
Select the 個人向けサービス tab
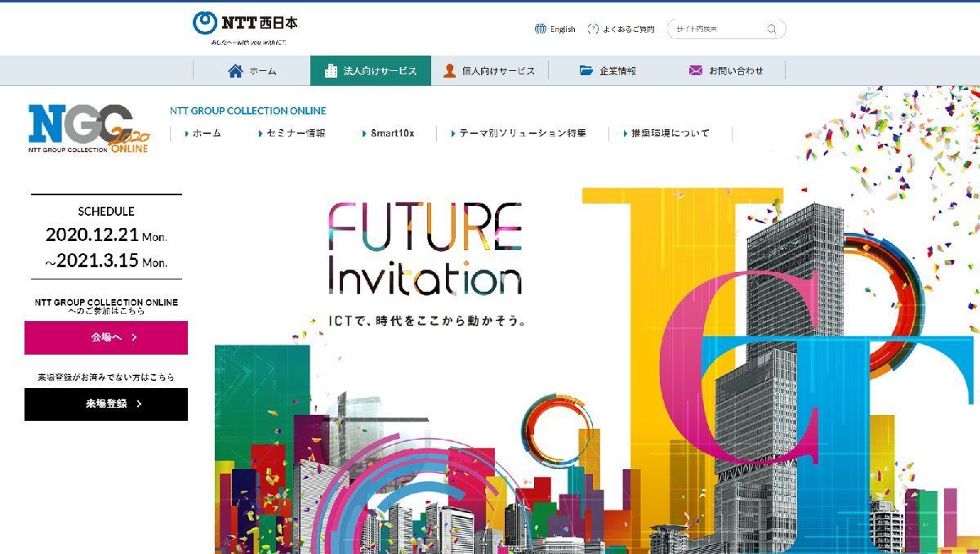[489, 71]
